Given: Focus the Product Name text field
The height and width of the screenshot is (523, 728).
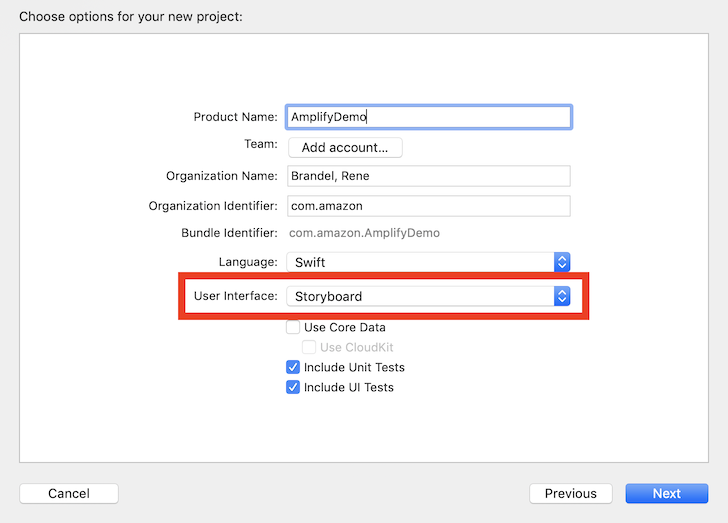Looking at the screenshot, I should (429, 117).
